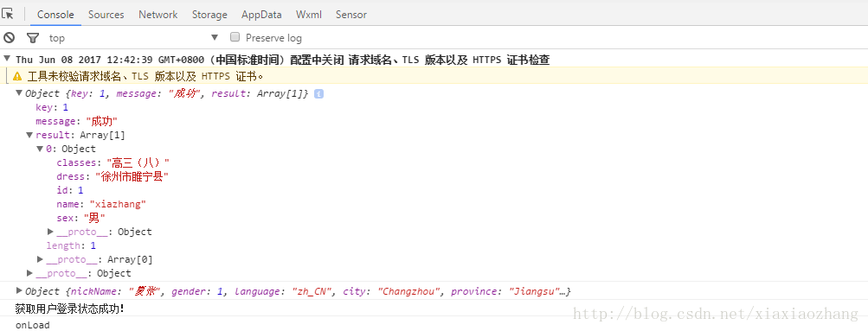This screenshot has width=868, height=331.
Task: Click the dress: "徐州市睢宁县" value
Action: pyautogui.click(x=131, y=176)
